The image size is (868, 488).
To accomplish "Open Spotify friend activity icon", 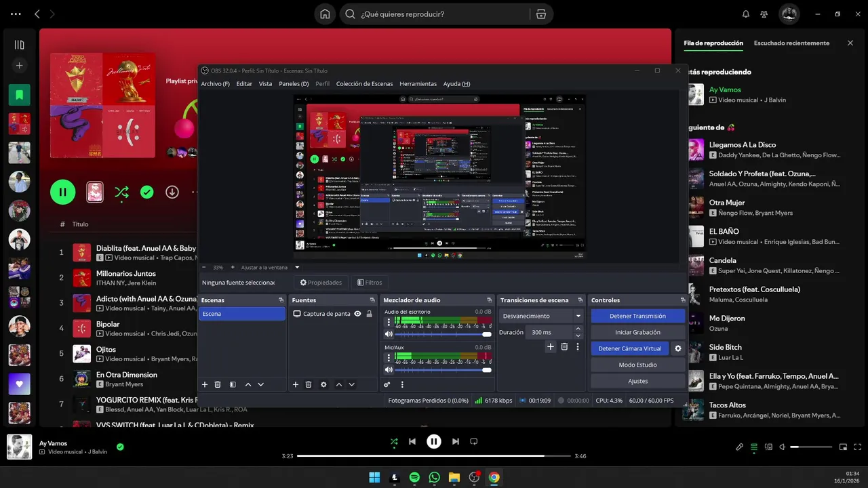I will click(x=764, y=14).
